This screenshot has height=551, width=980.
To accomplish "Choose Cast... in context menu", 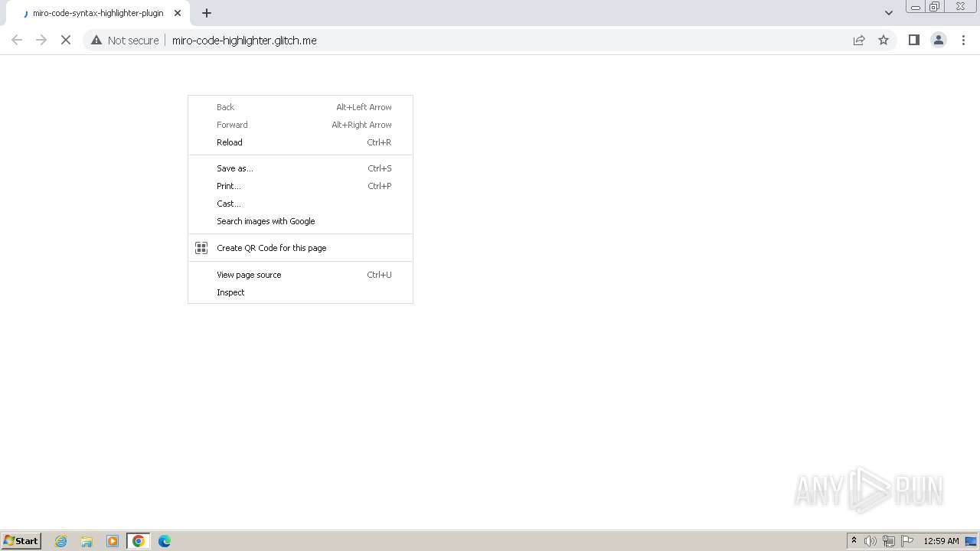I will tap(300, 204).
